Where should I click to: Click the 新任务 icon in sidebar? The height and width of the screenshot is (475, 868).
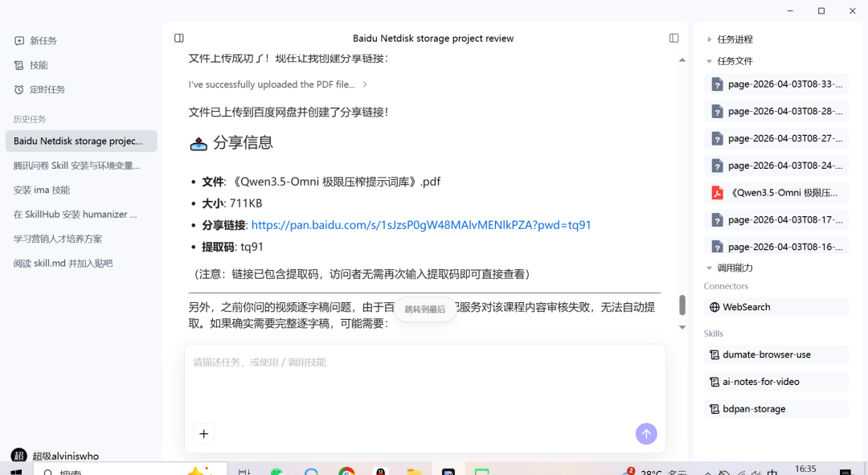(18, 40)
